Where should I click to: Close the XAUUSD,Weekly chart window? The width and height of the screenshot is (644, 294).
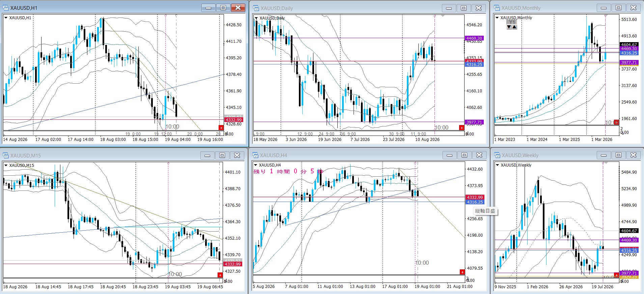coord(634,155)
